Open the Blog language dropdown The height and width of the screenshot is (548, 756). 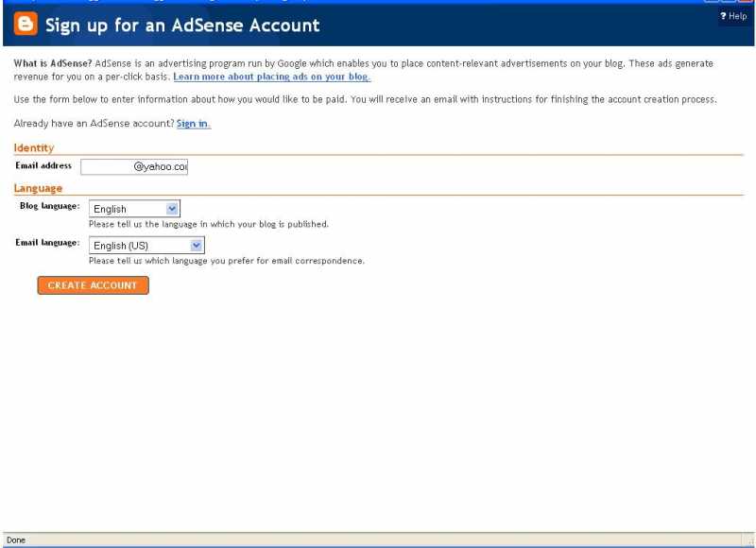pyautogui.click(x=134, y=208)
